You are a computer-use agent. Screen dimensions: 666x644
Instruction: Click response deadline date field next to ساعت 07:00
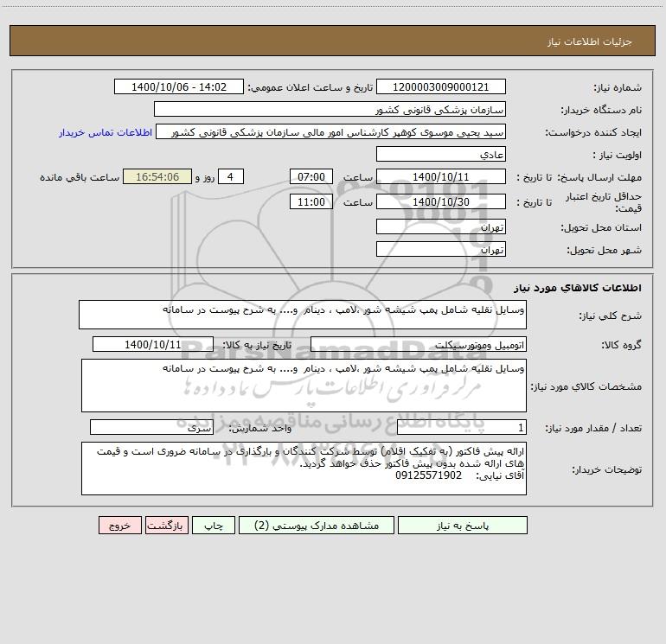441,176
